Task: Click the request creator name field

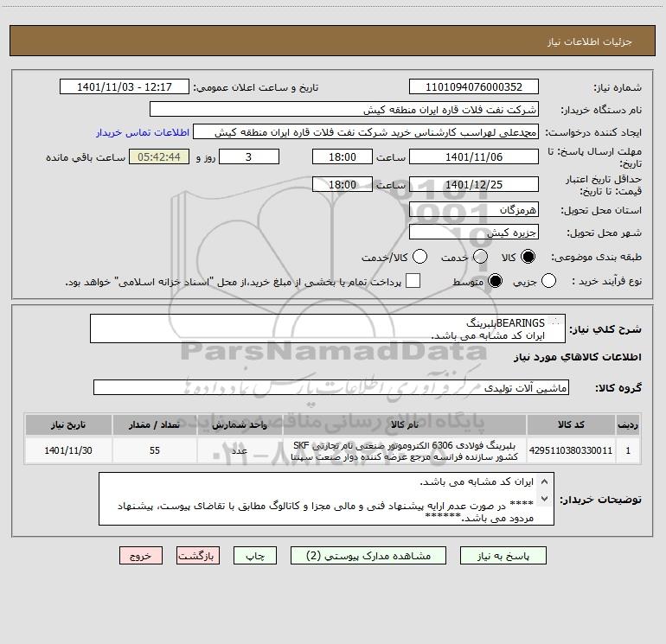Action: (x=366, y=132)
